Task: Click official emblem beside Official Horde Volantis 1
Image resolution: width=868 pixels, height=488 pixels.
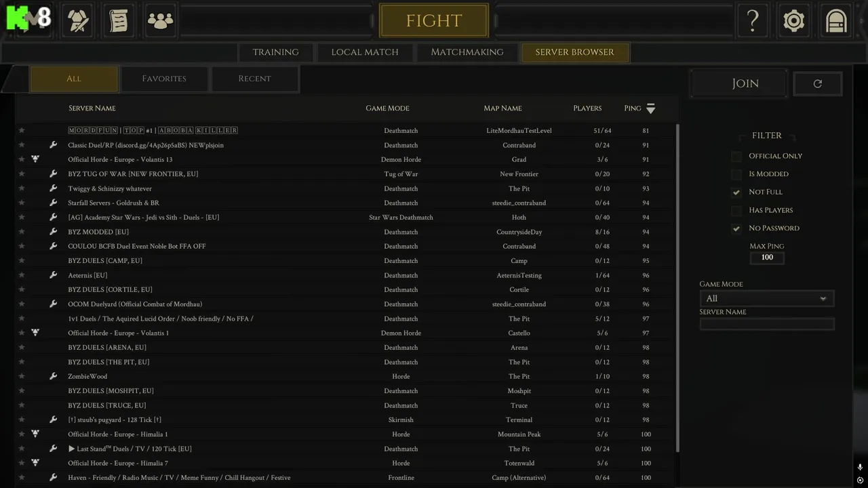Action: pos(35,333)
